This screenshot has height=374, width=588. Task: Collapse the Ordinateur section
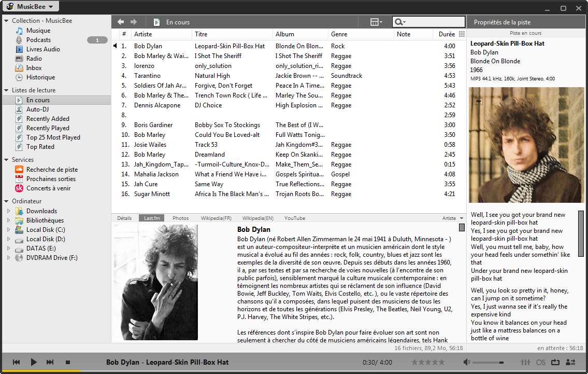[6, 201]
